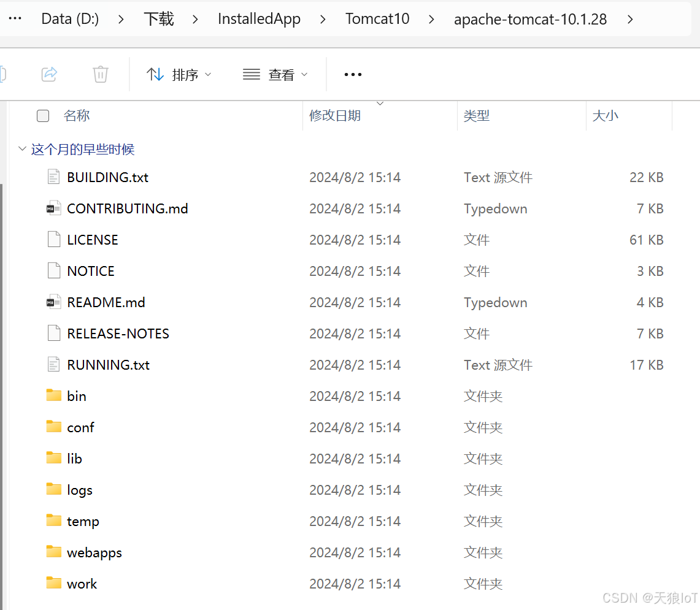Select the lib folder name
Screen dimensions: 700x610
point(75,459)
